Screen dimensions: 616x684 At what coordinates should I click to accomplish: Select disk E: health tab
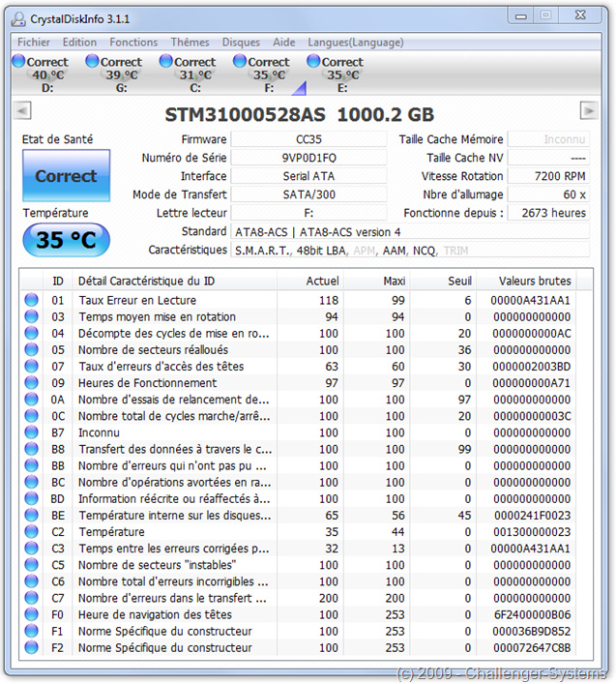(x=336, y=74)
